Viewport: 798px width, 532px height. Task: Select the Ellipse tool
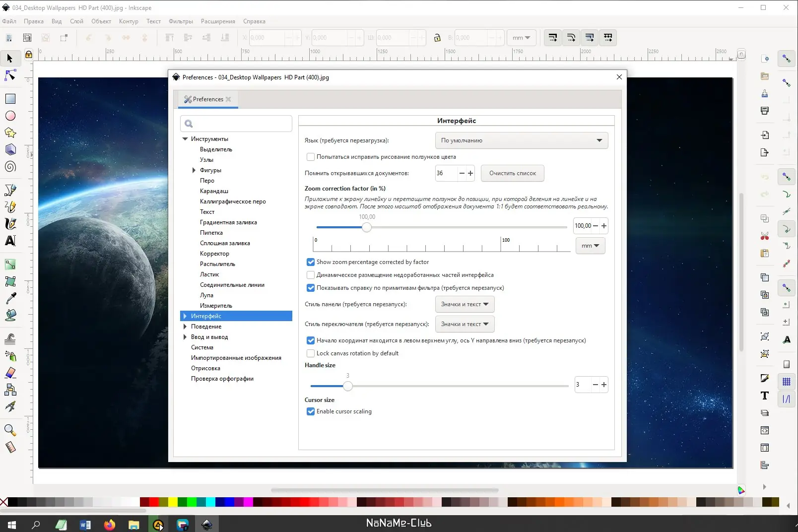point(10,116)
